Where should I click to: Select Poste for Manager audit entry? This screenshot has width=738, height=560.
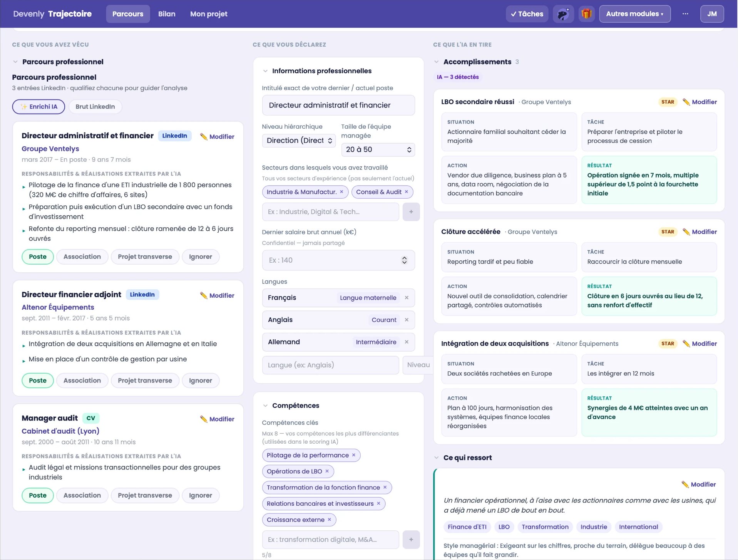38,495
